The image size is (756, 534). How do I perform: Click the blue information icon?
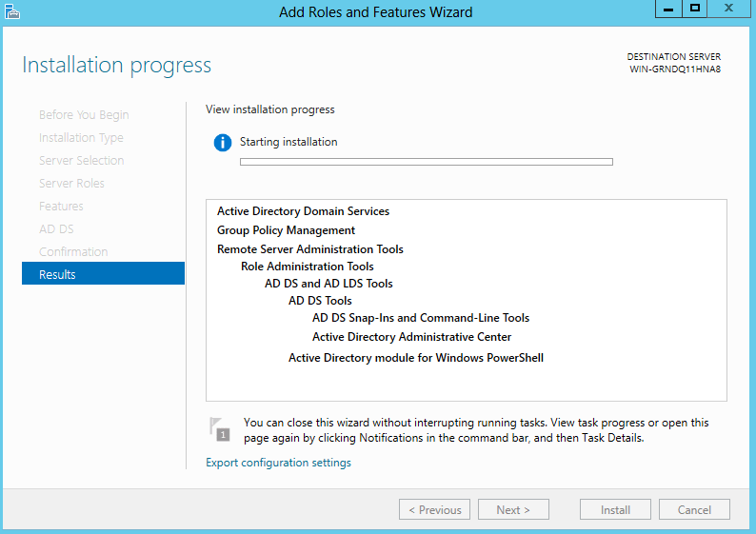pos(223,143)
